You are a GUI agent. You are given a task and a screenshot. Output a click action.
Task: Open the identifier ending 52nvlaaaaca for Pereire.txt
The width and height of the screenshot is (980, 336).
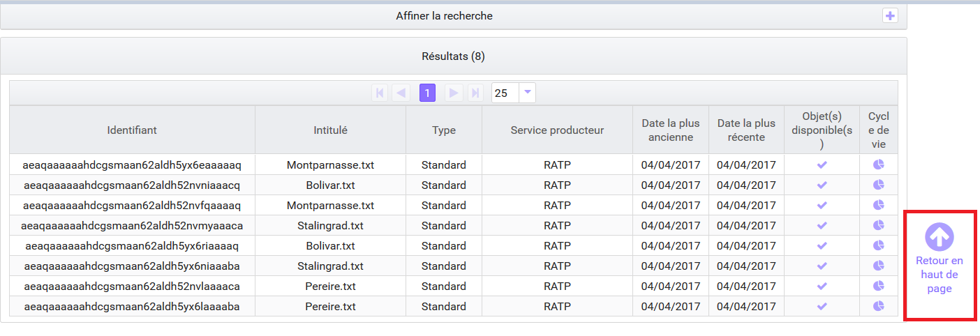[x=132, y=286]
